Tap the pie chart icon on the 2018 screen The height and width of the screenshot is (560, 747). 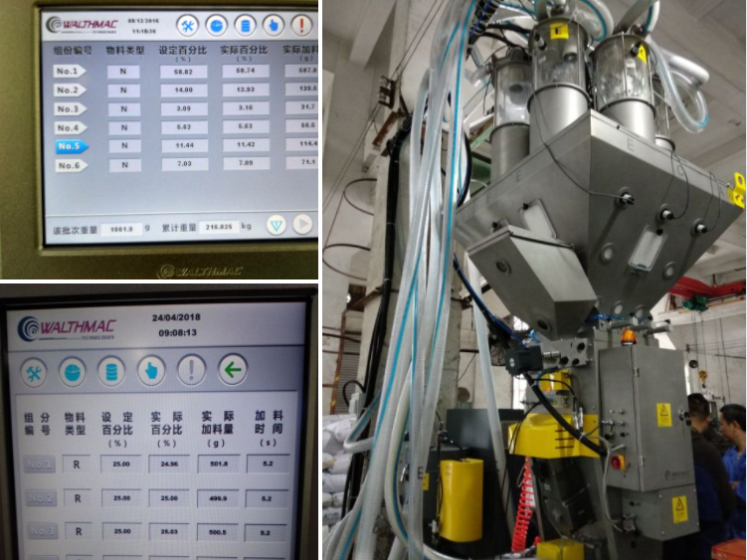(73, 372)
